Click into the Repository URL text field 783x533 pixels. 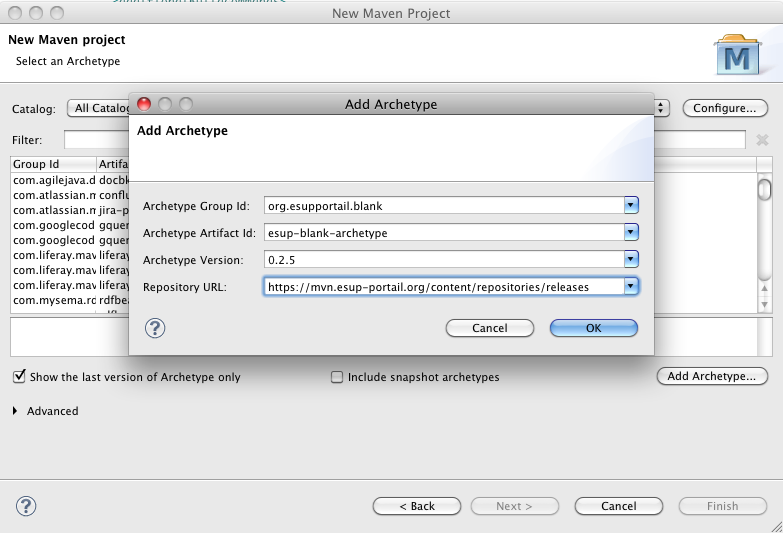point(440,287)
